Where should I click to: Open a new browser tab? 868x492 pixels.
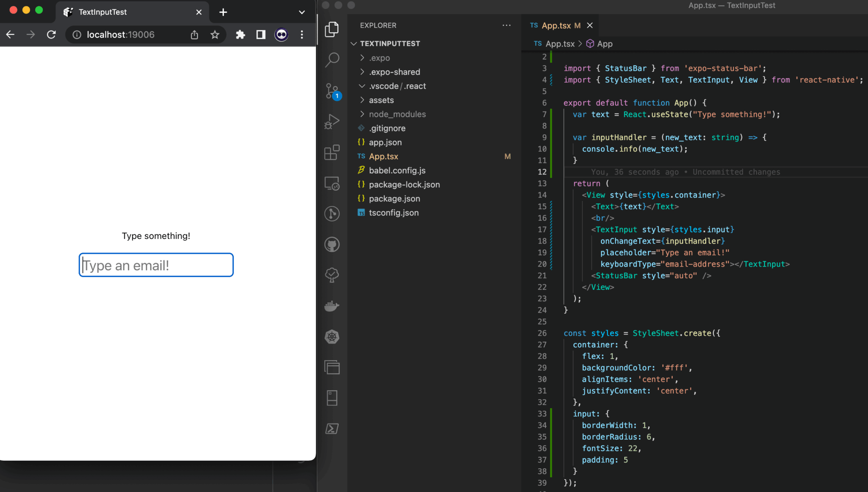[x=223, y=12]
